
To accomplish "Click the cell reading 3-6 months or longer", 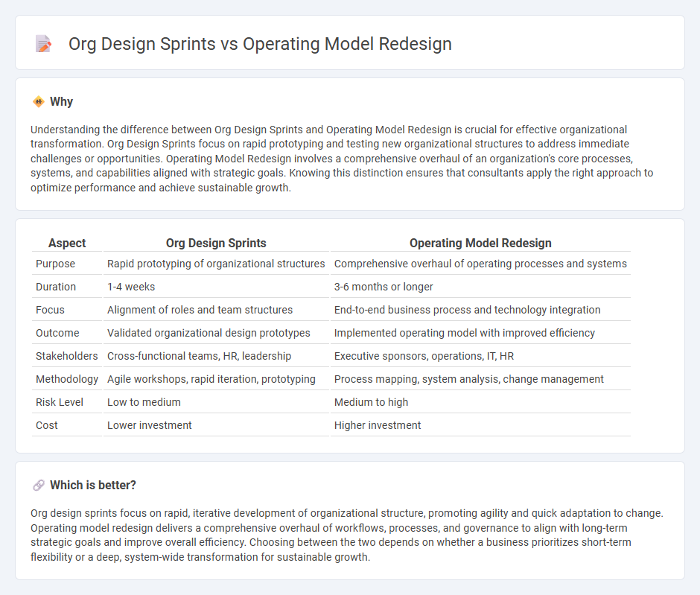I will coord(385,287).
